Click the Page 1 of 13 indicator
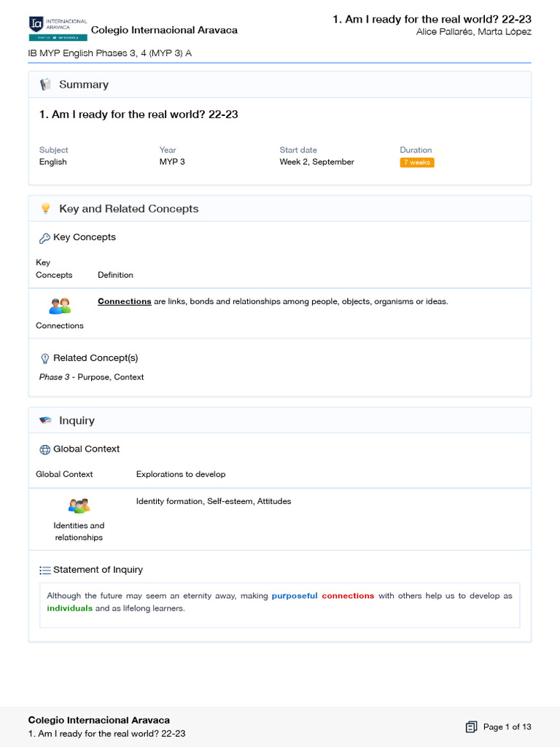This screenshot has height=747, width=560. pyautogui.click(x=507, y=727)
